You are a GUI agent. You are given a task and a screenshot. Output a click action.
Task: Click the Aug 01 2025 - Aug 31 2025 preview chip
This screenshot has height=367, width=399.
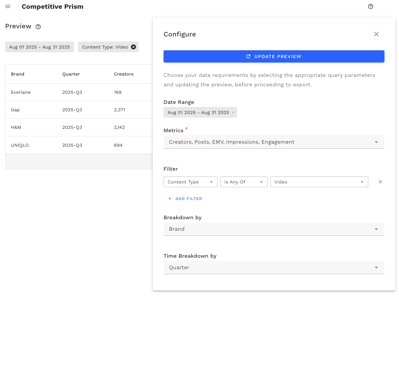(x=39, y=47)
